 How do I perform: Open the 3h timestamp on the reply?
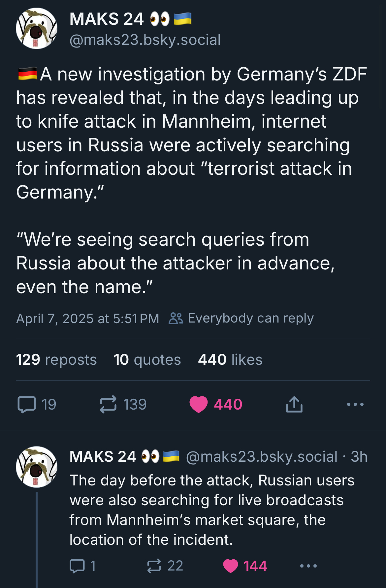[x=359, y=457]
